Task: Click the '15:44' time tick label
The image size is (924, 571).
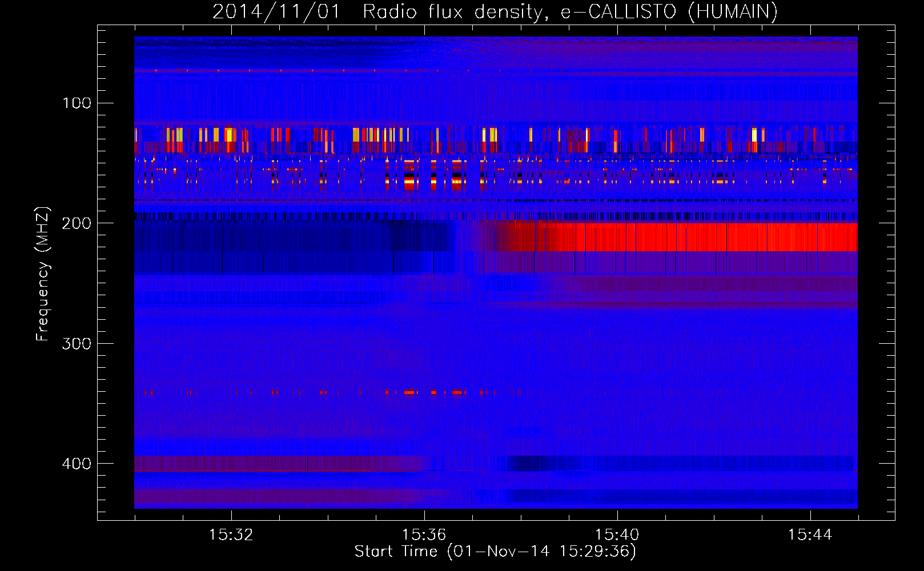Action: coord(810,534)
